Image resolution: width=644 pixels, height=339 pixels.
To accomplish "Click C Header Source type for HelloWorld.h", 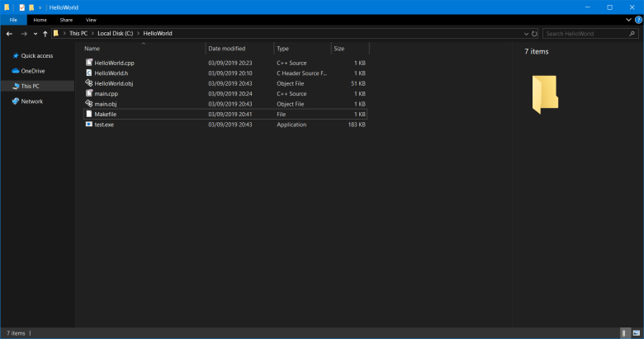I will coord(302,73).
